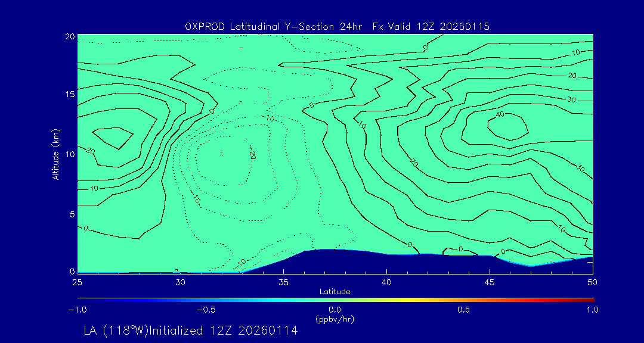Click the dotted '-20' contour label
644x343 pixels.
(x=252, y=155)
